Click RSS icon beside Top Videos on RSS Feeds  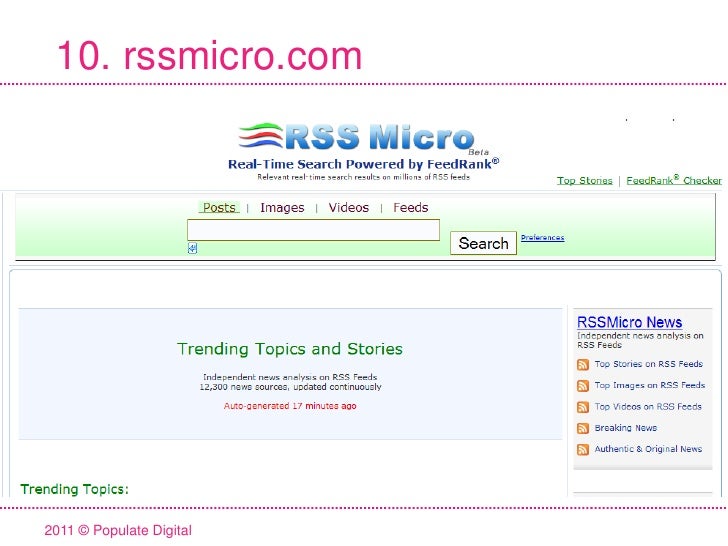click(x=583, y=407)
